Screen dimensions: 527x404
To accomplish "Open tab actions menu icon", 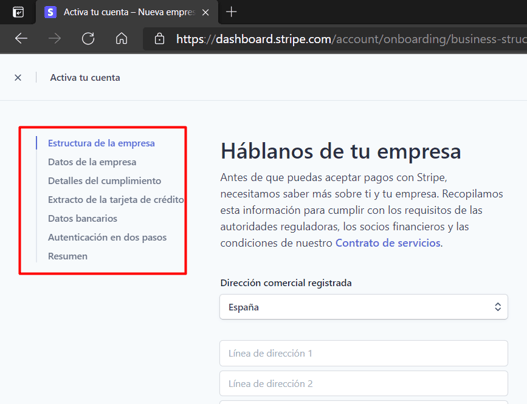I will pyautogui.click(x=18, y=12).
